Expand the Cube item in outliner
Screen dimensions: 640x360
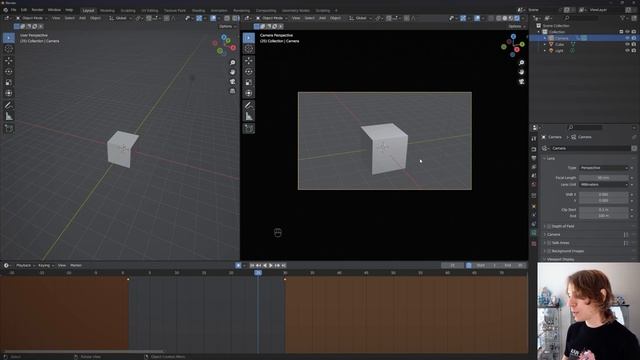click(545, 44)
